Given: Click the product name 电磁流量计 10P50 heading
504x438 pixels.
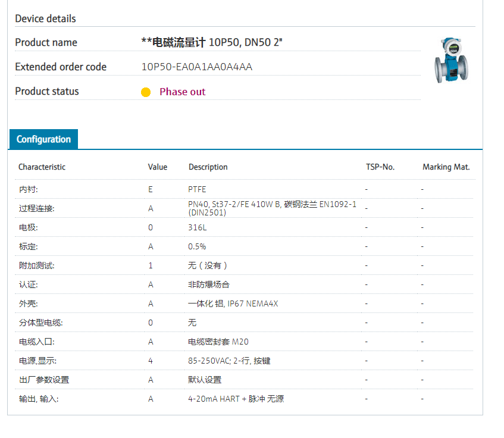Looking at the screenshot, I should pyautogui.click(x=212, y=42).
